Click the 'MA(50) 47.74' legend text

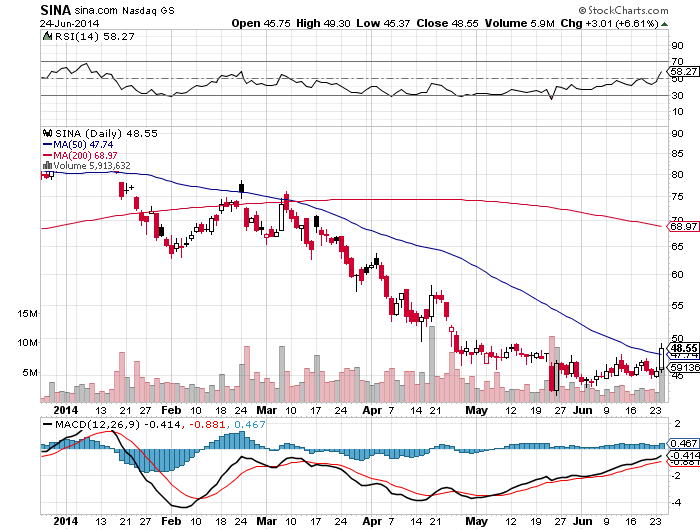[x=83, y=145]
